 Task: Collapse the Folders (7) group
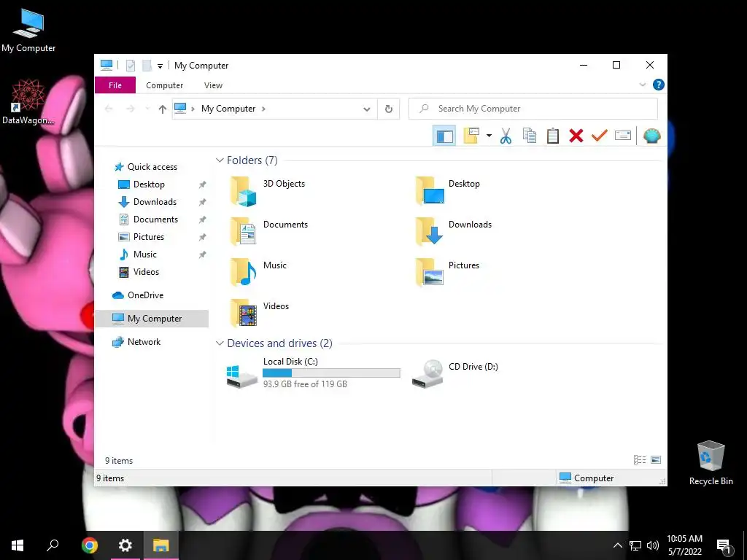point(220,160)
